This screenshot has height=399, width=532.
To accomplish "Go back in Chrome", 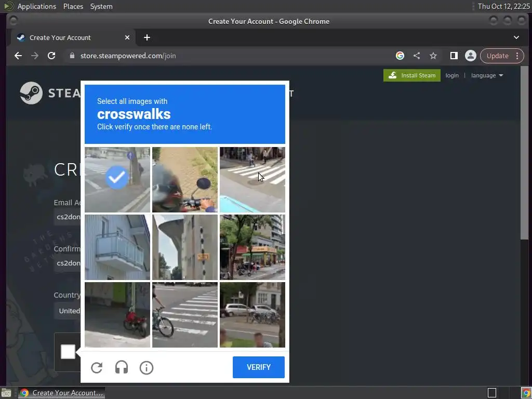I will pos(18,56).
